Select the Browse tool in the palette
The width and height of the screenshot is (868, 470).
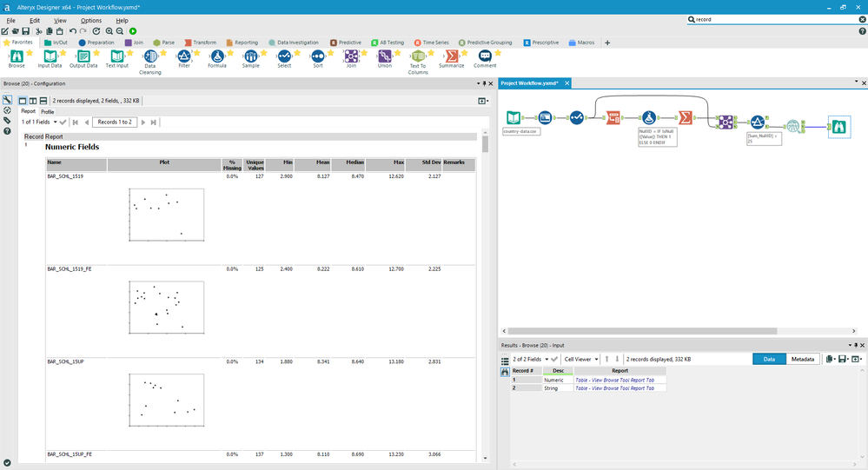[x=17, y=59]
